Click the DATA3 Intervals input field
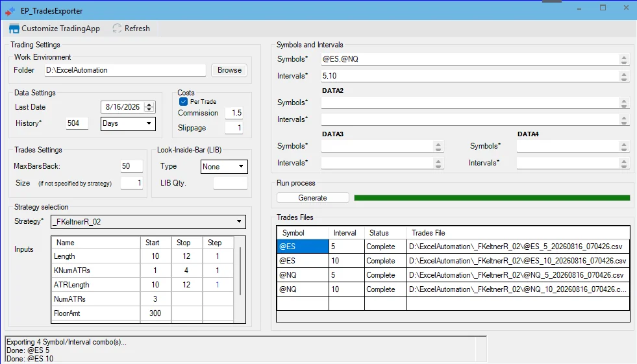637x364 pixels. pyautogui.click(x=377, y=163)
